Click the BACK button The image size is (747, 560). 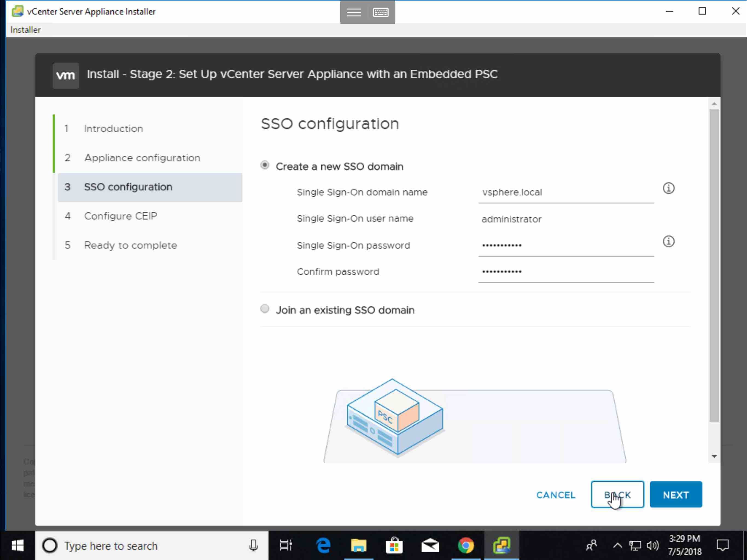[617, 495]
